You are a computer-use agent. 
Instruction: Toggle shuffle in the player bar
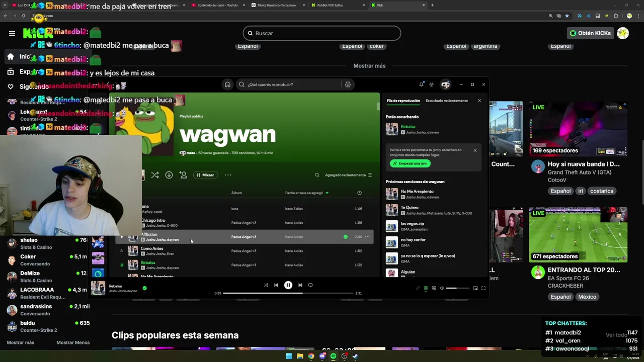pos(266,285)
